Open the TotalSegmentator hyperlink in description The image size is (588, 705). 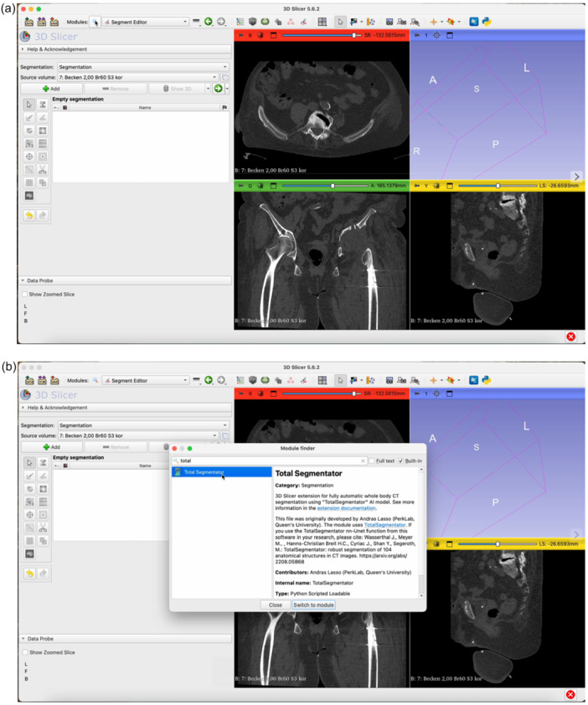point(384,525)
